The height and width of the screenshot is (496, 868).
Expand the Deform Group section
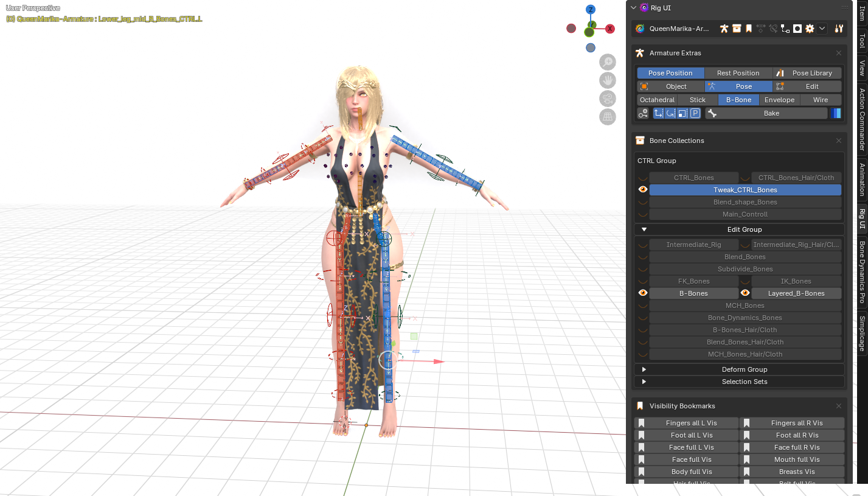(739, 369)
